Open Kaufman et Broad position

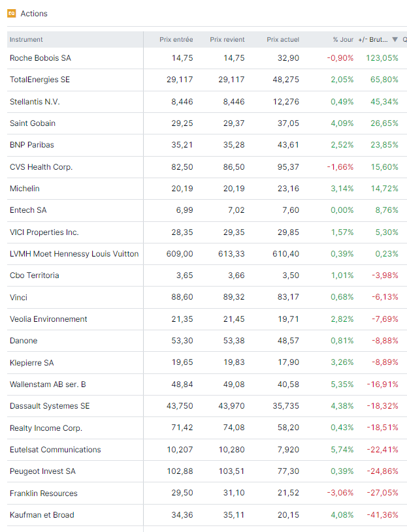42,514
